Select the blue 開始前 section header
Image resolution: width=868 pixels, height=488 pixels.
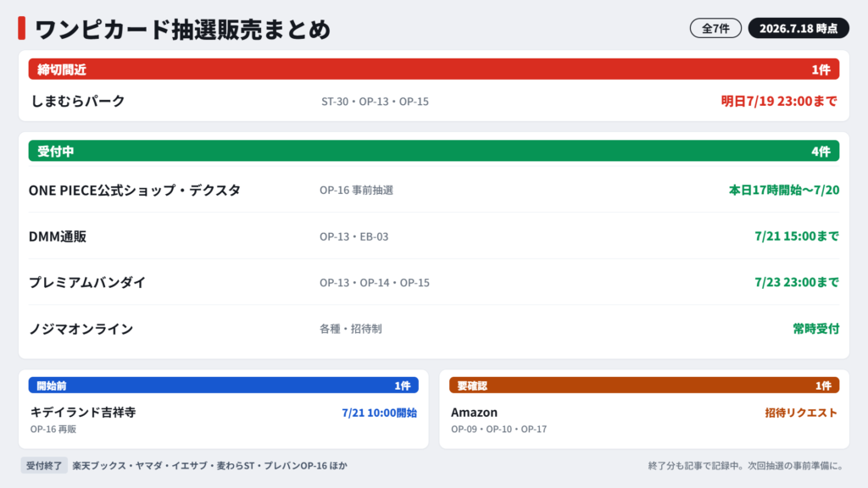(x=224, y=385)
